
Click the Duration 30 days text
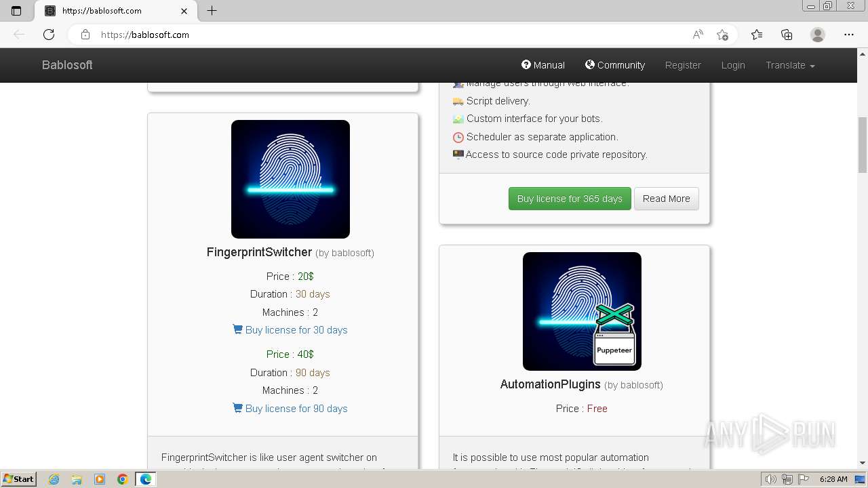coord(290,294)
